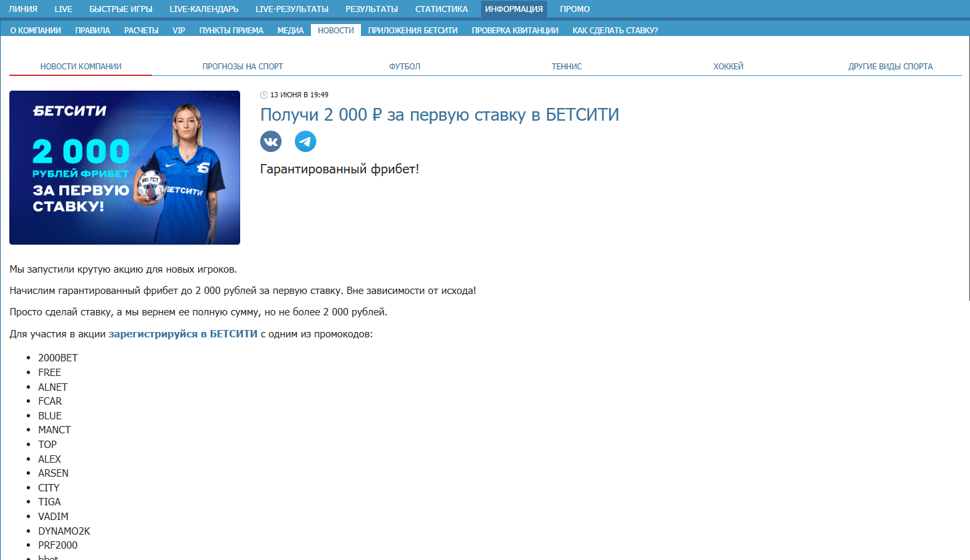The height and width of the screenshot is (560, 970).
Task: Click promo code ARSEN
Action: [53, 473]
